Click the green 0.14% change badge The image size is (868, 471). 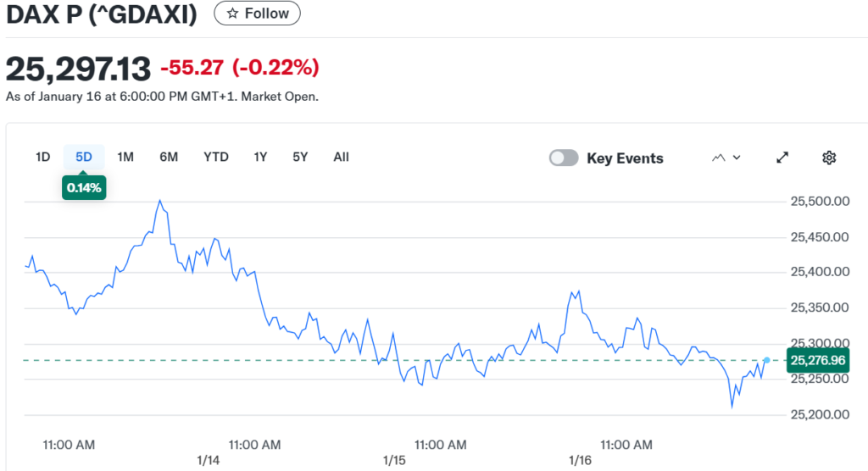[83, 188]
